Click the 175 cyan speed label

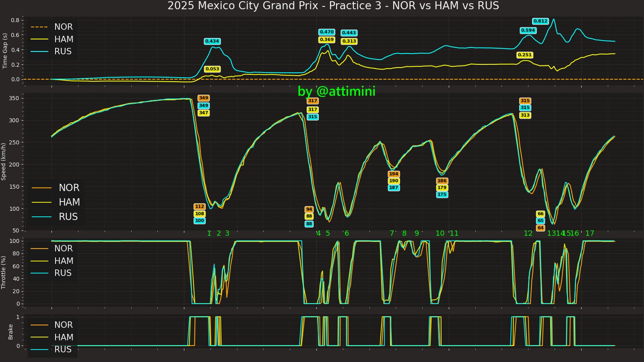[x=442, y=195]
